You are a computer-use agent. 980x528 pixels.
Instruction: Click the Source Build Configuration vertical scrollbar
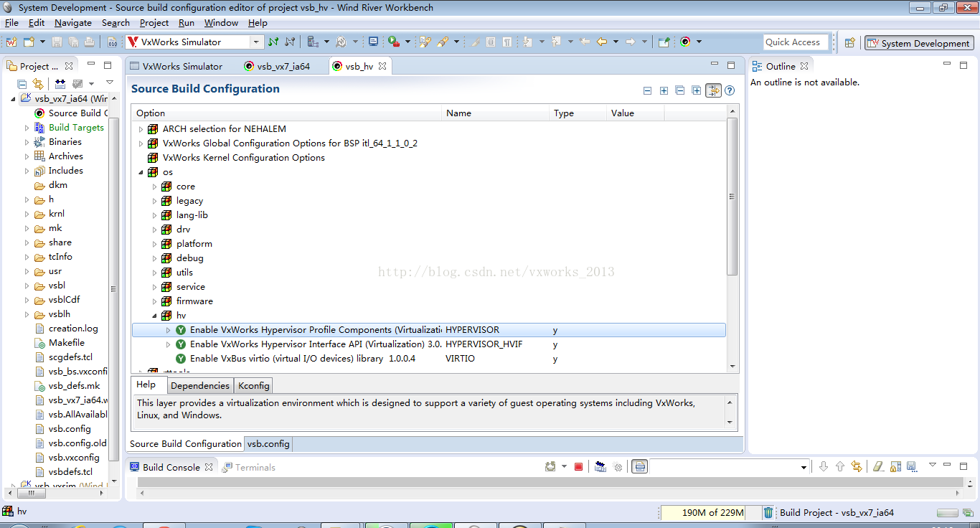point(732,197)
